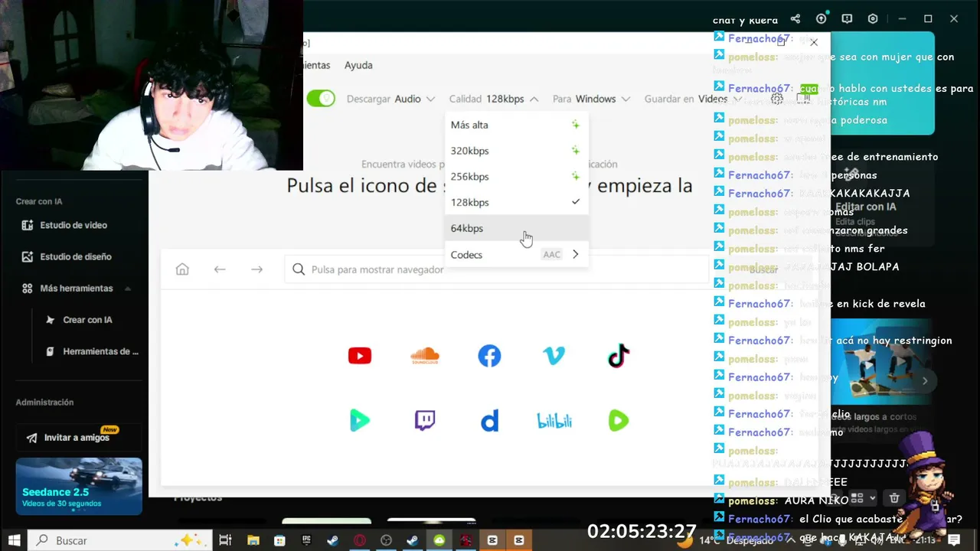Open the Para Windows dropdown
980x551 pixels.
591,99
